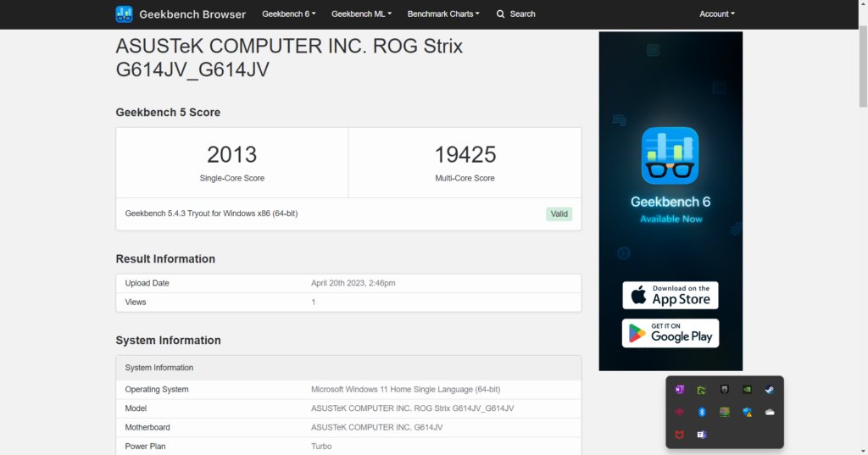Click the Single-Core Score label

click(x=232, y=178)
